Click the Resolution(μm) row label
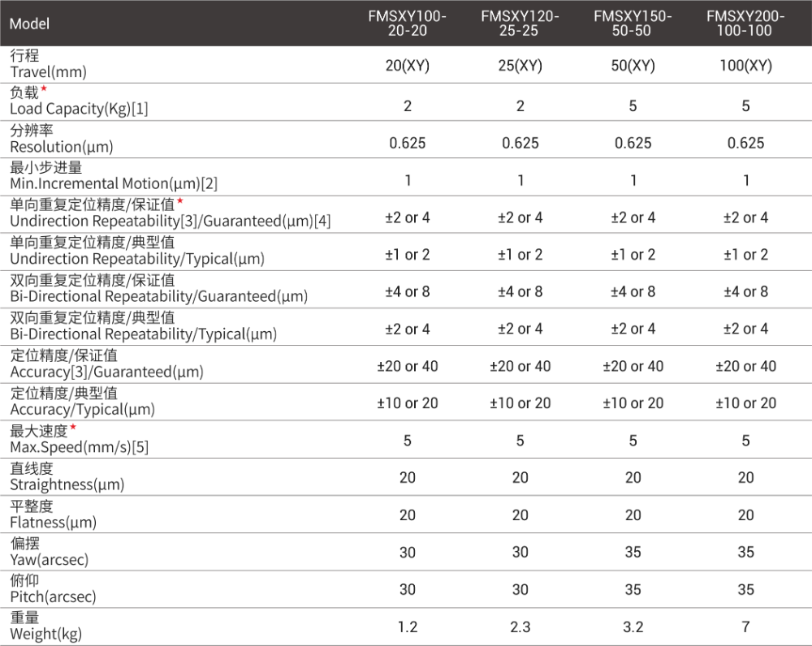This screenshot has width=812, height=646. [61, 147]
